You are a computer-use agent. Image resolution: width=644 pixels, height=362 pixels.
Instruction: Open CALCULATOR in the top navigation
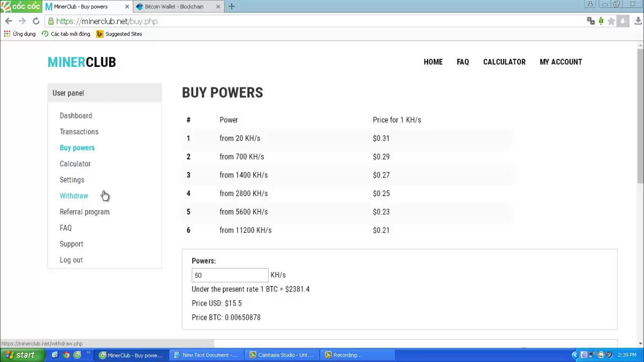coord(504,62)
